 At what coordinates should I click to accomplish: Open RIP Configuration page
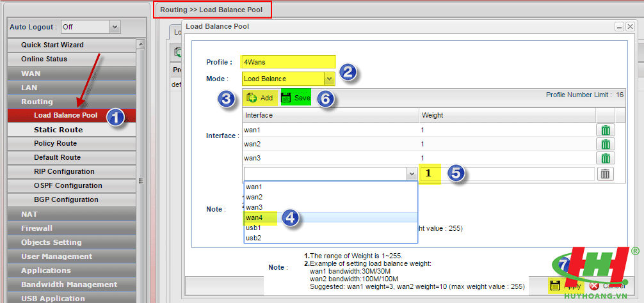pyautogui.click(x=72, y=171)
